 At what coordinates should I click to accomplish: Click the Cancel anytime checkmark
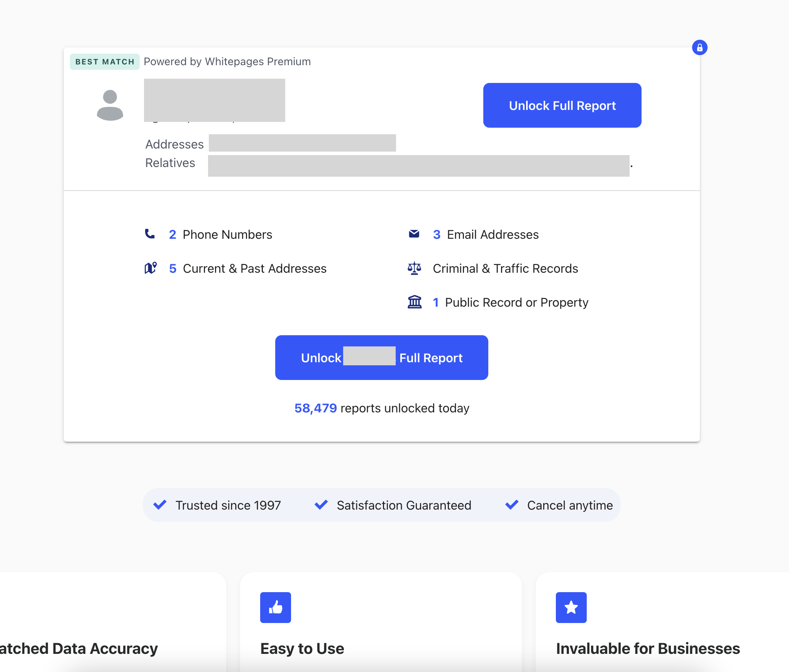click(x=512, y=505)
